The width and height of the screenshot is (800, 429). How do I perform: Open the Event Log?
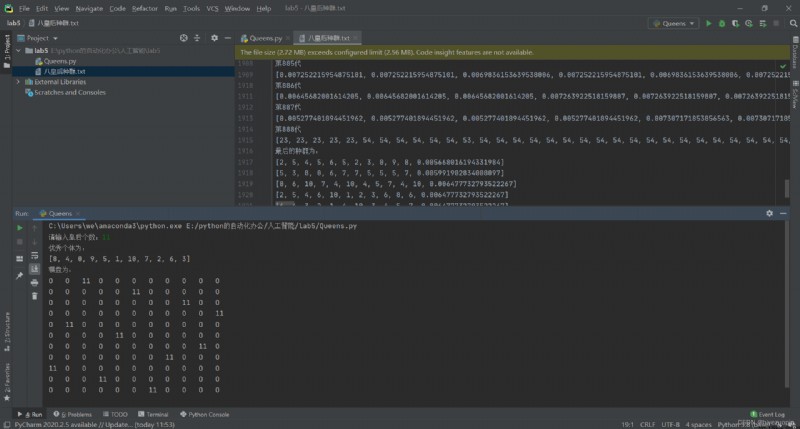click(768, 414)
